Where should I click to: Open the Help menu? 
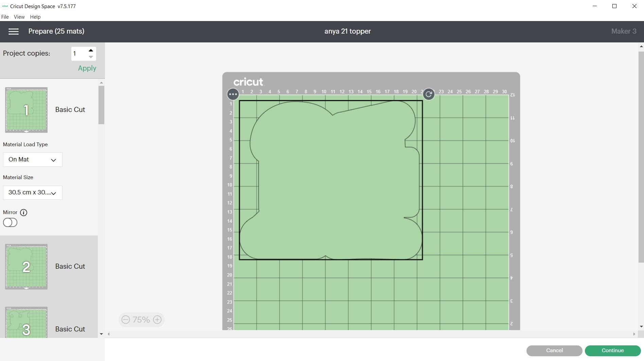tap(35, 17)
